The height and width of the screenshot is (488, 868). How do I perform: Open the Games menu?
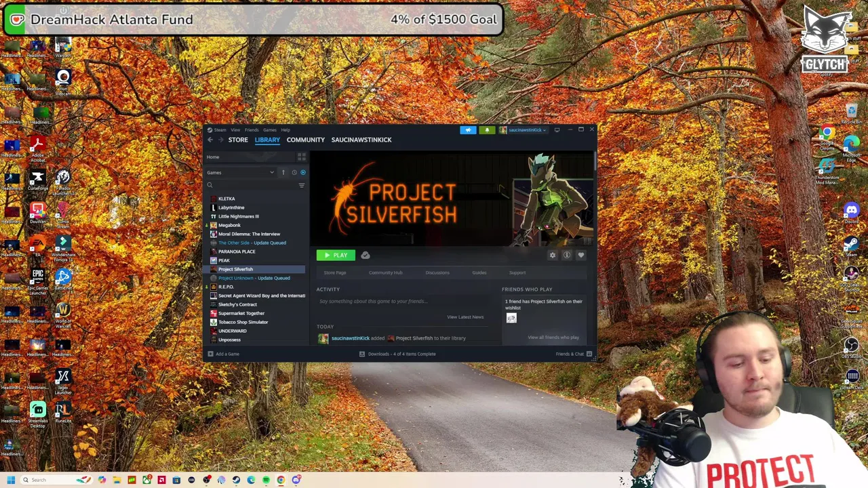click(270, 130)
